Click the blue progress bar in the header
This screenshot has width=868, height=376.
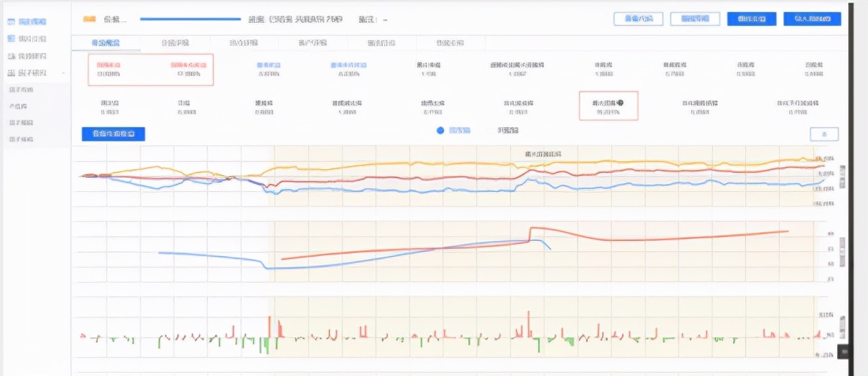190,20
